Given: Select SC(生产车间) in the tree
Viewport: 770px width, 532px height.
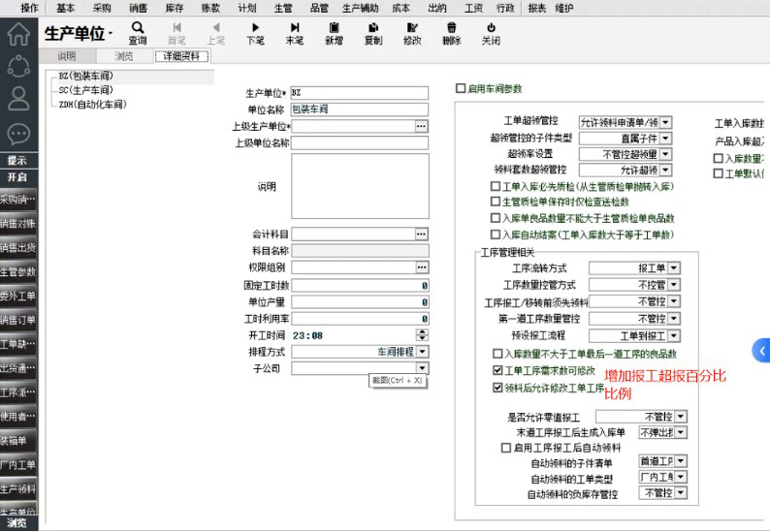Looking at the screenshot, I should pos(86,90).
